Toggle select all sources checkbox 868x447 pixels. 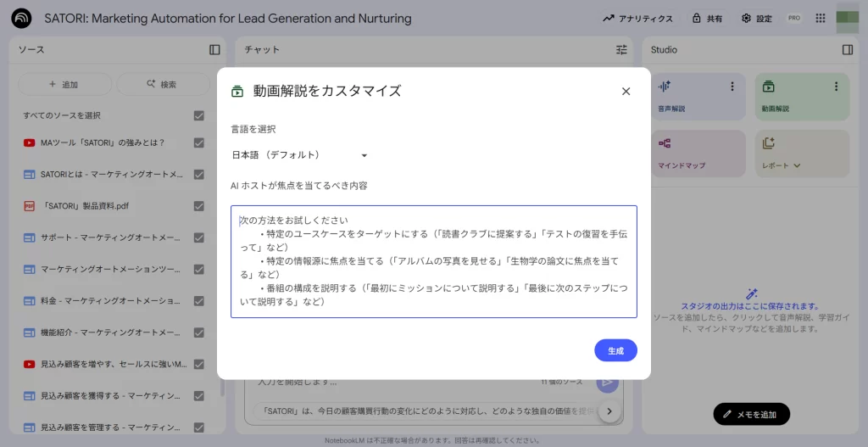[198, 115]
